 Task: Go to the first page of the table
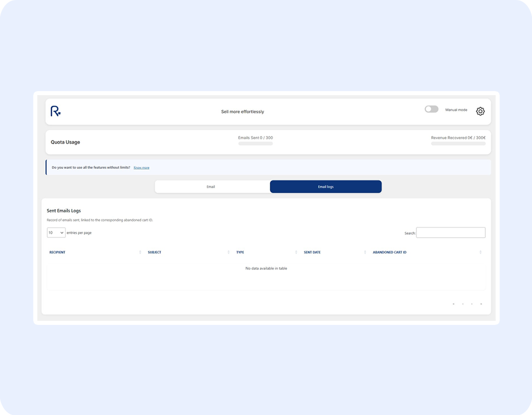454,304
